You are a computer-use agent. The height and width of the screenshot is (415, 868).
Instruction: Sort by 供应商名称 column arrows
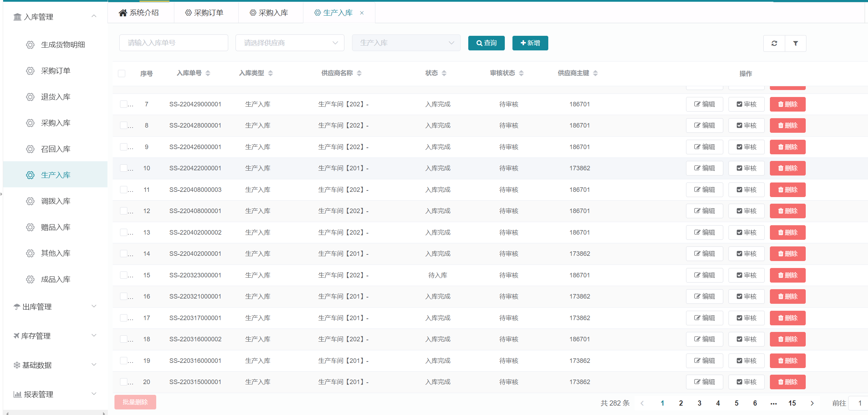359,73
